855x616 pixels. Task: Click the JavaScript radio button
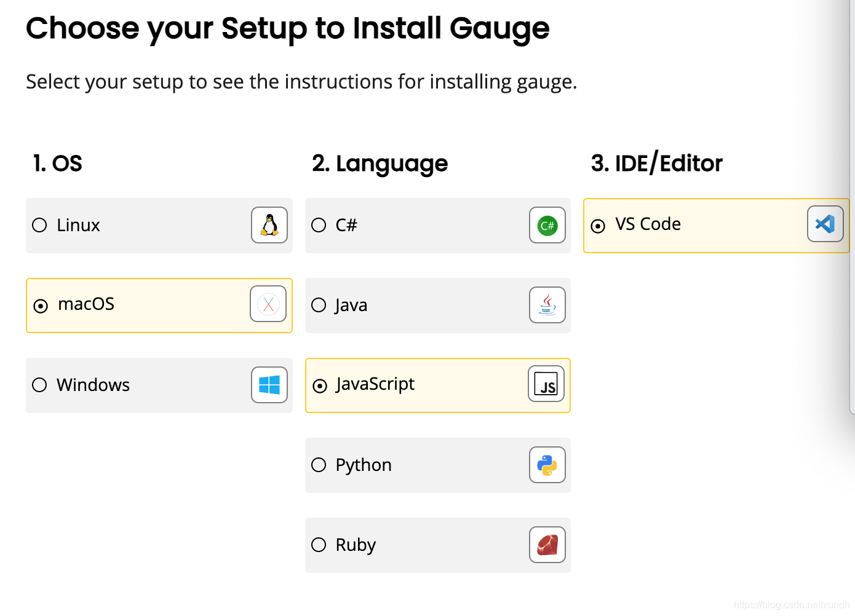coord(320,386)
